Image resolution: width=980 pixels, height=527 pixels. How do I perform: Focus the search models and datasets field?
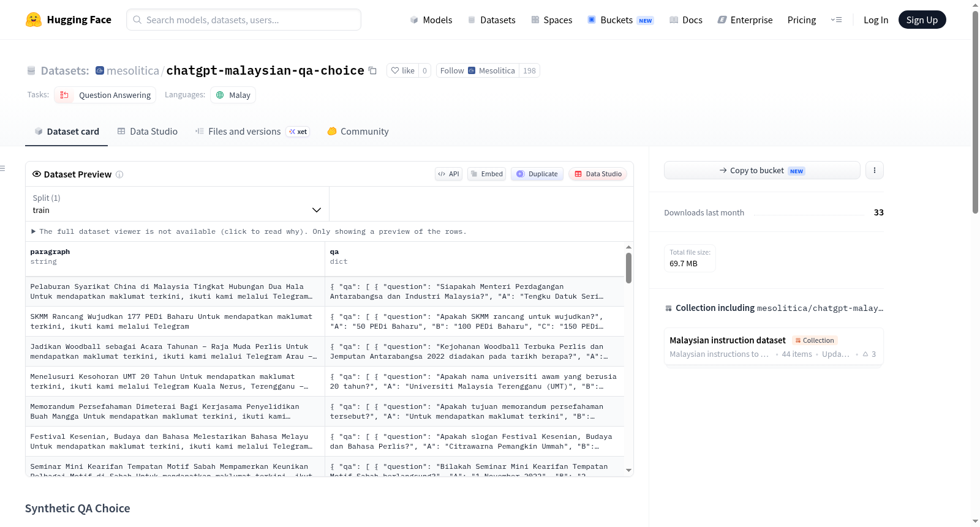[x=244, y=20]
